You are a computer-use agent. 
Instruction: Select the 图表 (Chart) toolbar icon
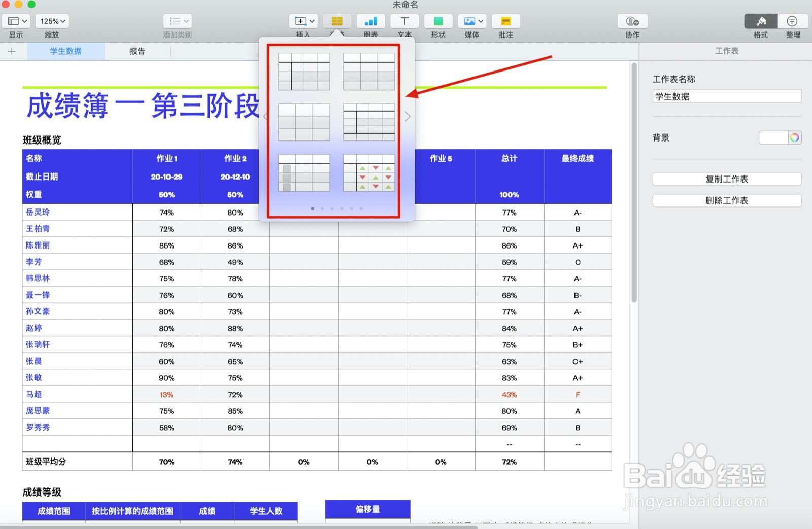point(370,21)
